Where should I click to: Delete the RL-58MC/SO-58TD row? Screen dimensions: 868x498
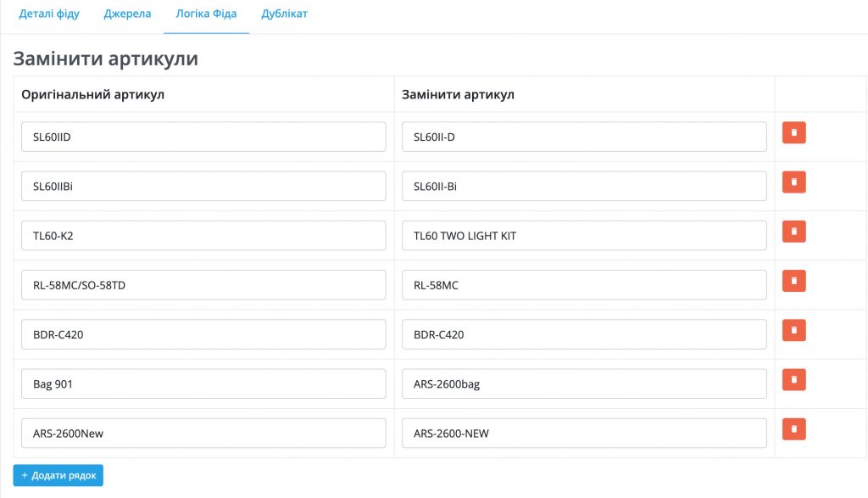793,281
